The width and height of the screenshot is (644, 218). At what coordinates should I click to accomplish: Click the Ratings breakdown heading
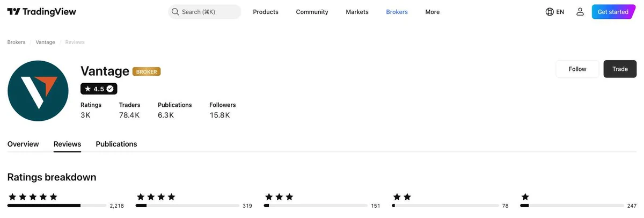coord(52,177)
